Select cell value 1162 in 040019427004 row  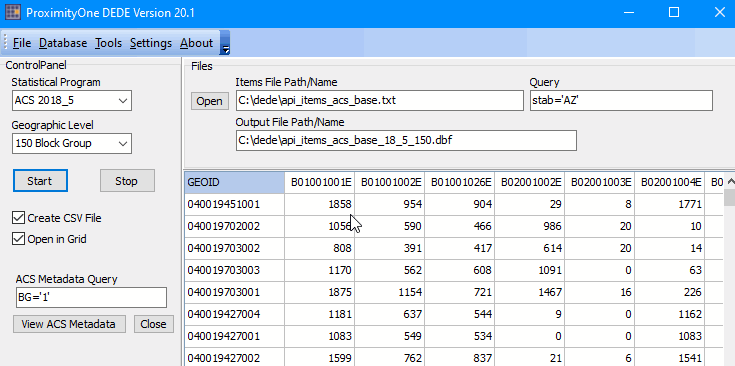pos(670,314)
